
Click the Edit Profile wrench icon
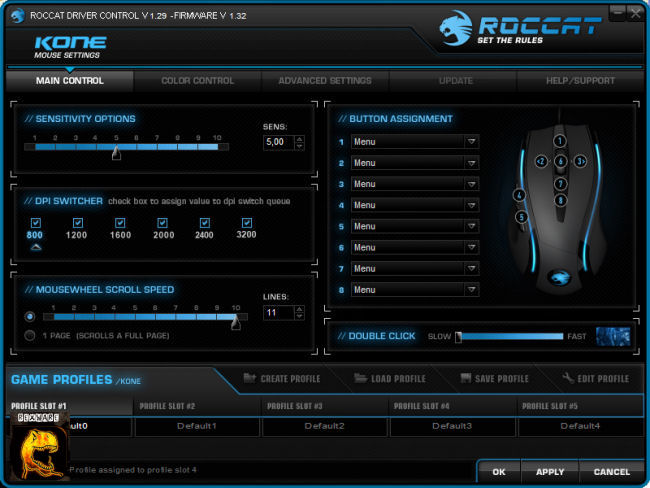pyautogui.click(x=568, y=378)
